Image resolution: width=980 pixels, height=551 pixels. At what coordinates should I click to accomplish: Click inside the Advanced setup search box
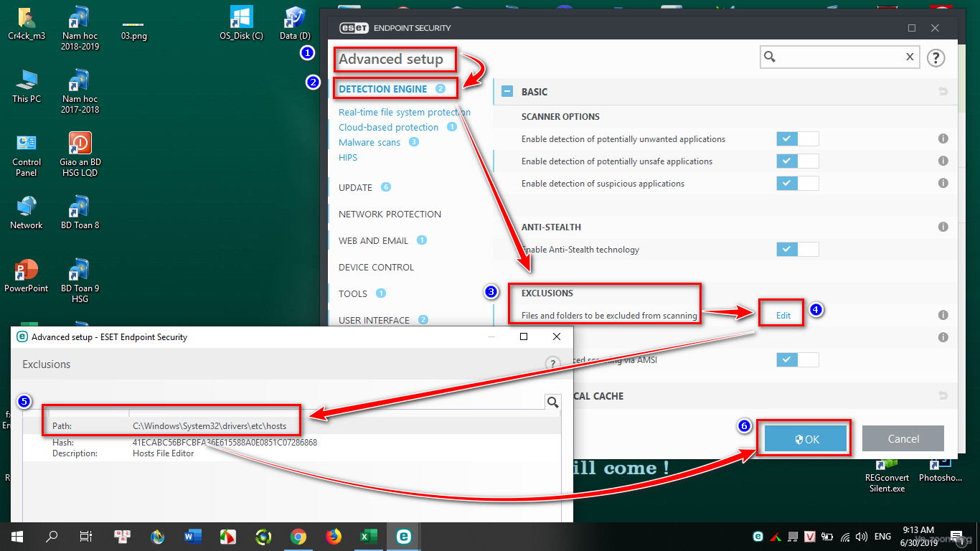(x=832, y=57)
